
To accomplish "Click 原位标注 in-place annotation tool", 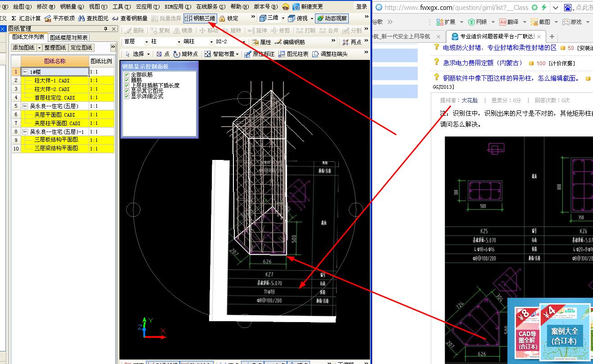I will coord(259,54).
